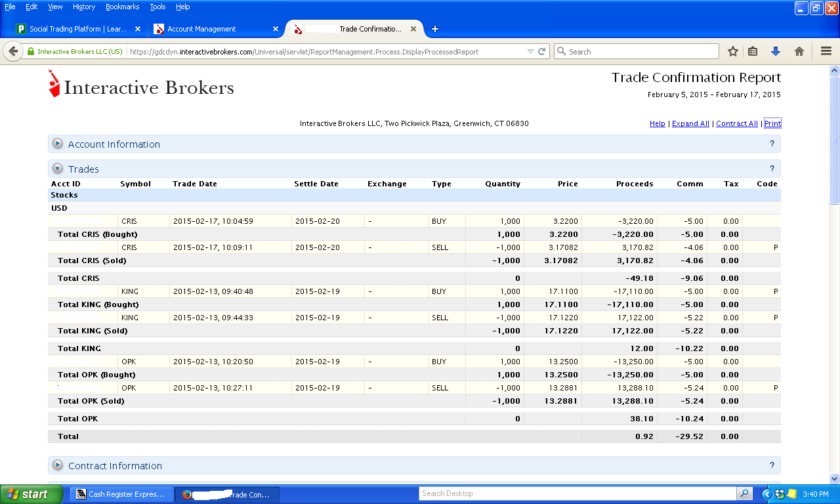Click the Expand All link
This screenshot has height=504, width=840.
(x=690, y=123)
